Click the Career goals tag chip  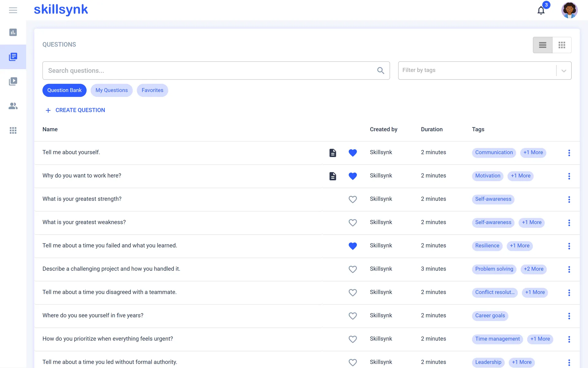(490, 316)
